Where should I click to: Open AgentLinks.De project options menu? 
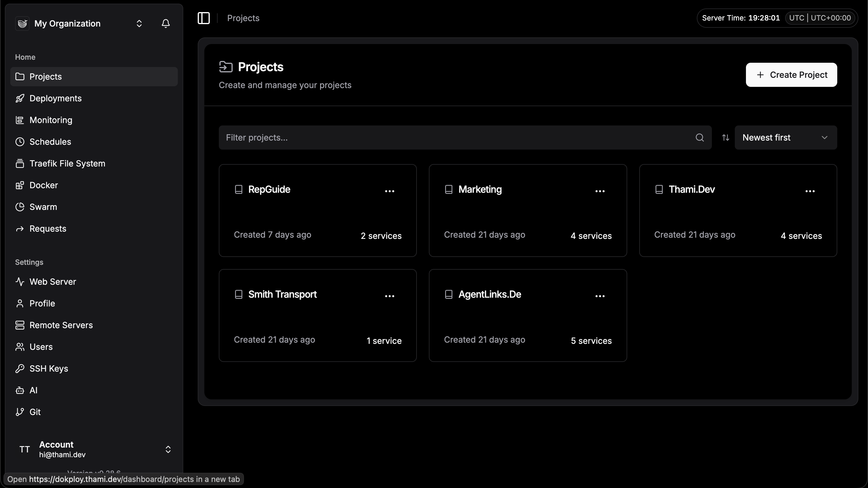pyautogui.click(x=599, y=296)
